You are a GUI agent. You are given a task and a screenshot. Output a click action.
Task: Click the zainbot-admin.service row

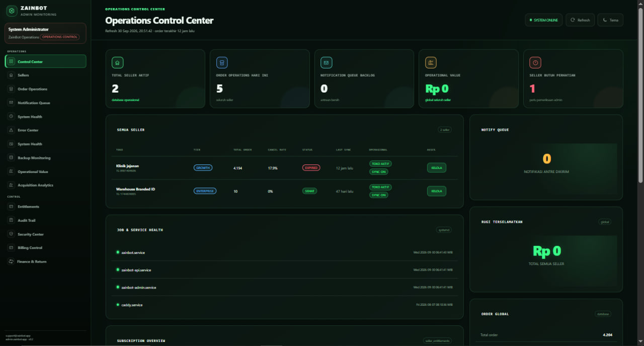[x=284, y=287]
